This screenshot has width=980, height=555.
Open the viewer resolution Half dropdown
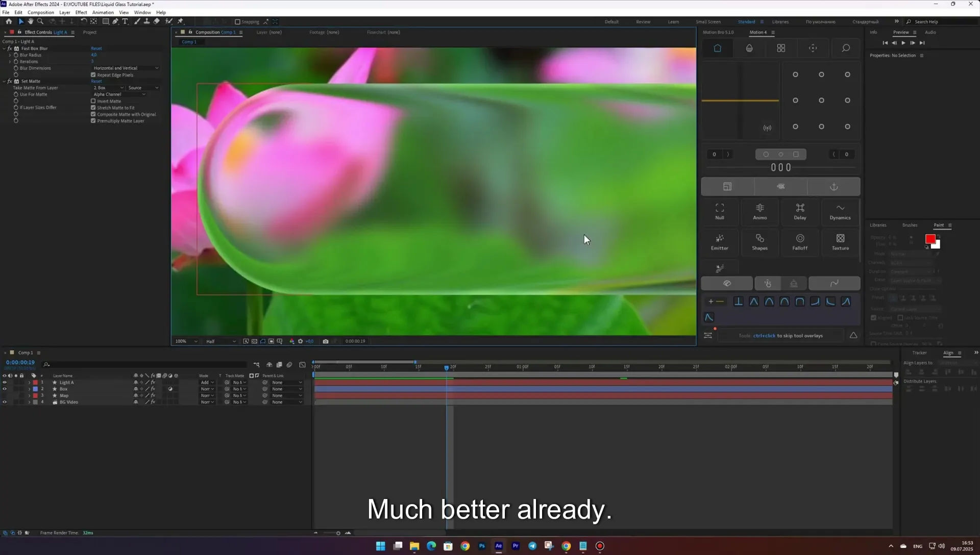point(221,341)
